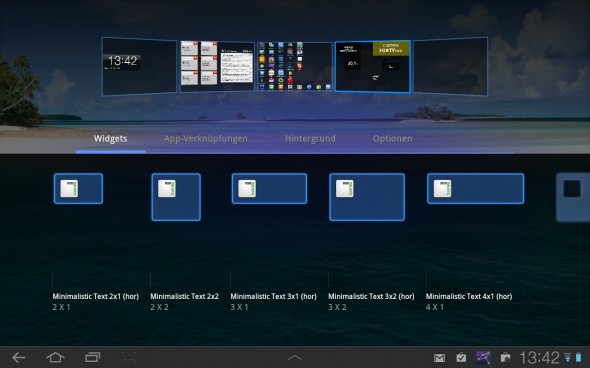This screenshot has width=590, height=368.
Task: Pick the Minimalistic Text 2x2 widget preview
Action: [x=176, y=197]
